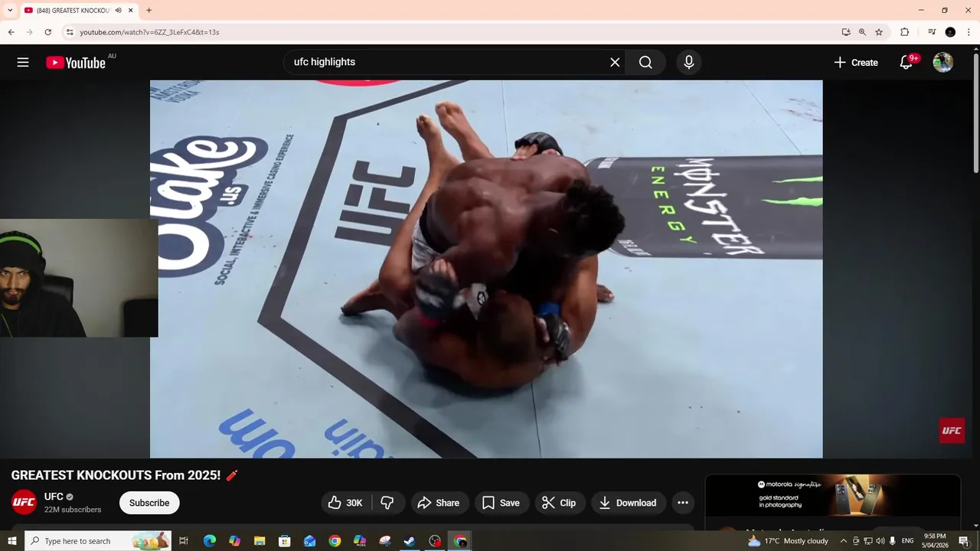Like the video with 30K likes
The width and height of the screenshot is (980, 551).
[345, 503]
